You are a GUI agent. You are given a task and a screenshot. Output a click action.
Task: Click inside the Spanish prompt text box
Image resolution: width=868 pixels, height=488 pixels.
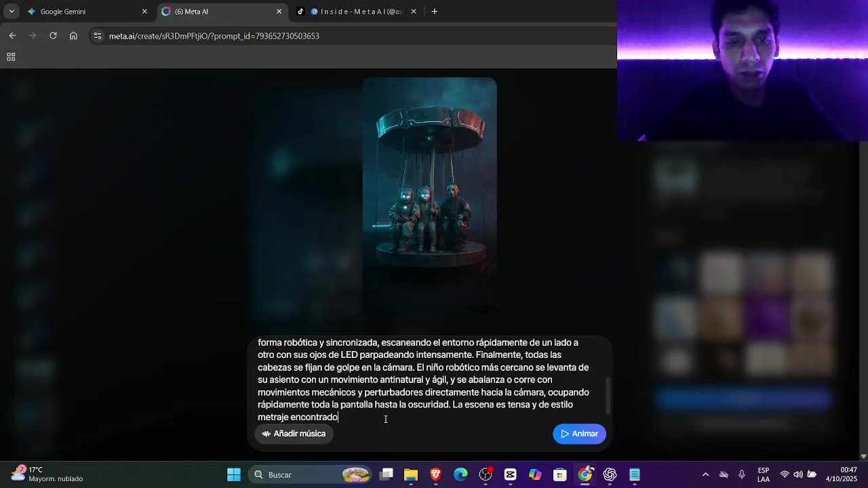pyautogui.click(x=424, y=380)
